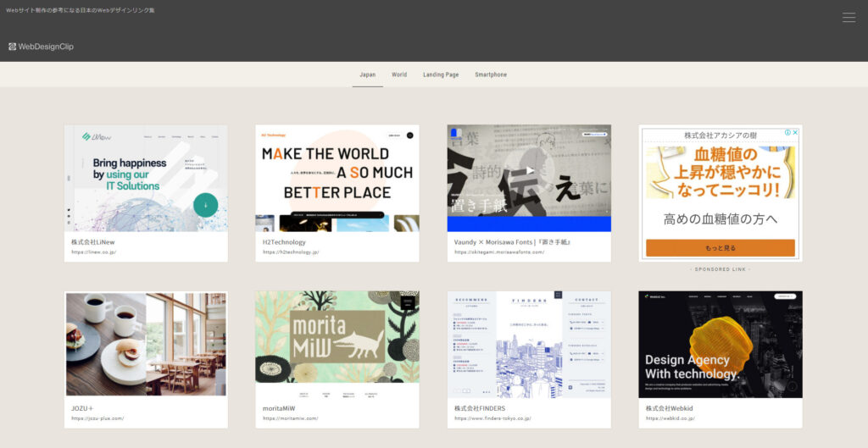
Task: Click the black circle icon on H2Technology thumbnail
Action: pos(410,135)
